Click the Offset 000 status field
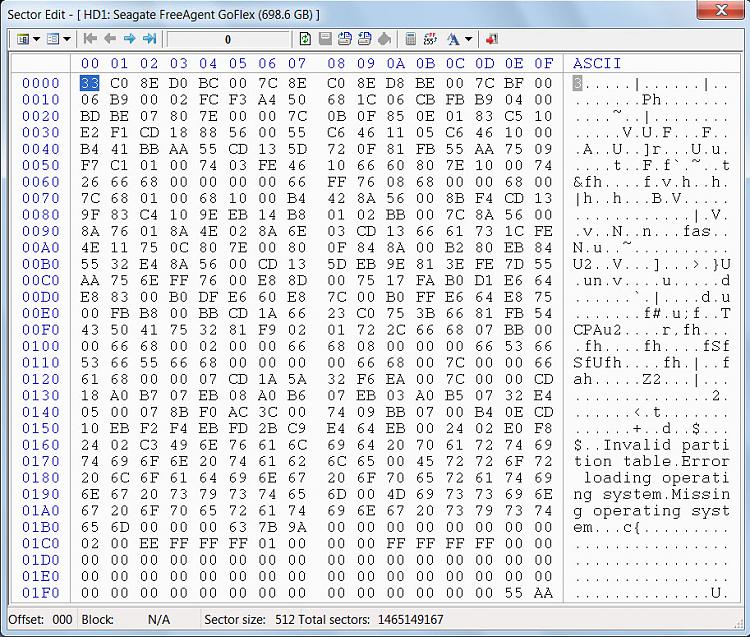This screenshot has width=750, height=637. click(x=41, y=620)
